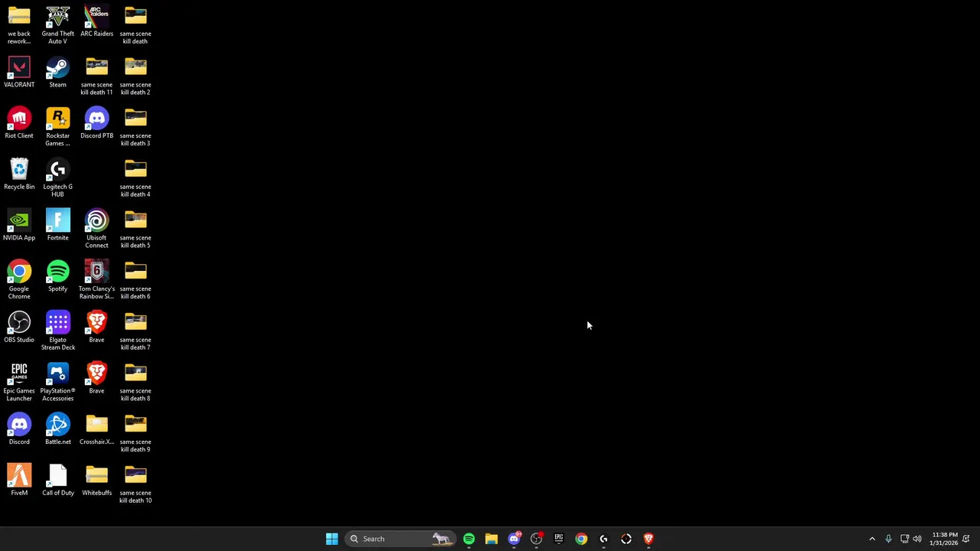Open the volume control in system tray

click(x=917, y=539)
